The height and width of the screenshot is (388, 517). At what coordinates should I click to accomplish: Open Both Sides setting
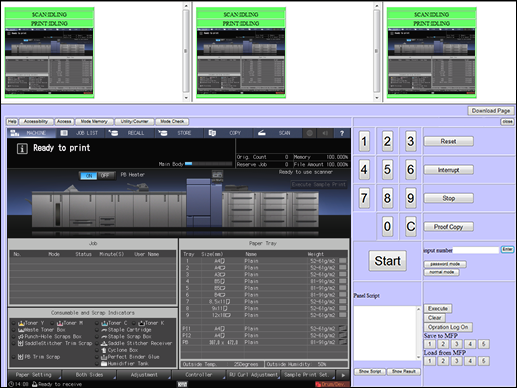click(x=89, y=375)
